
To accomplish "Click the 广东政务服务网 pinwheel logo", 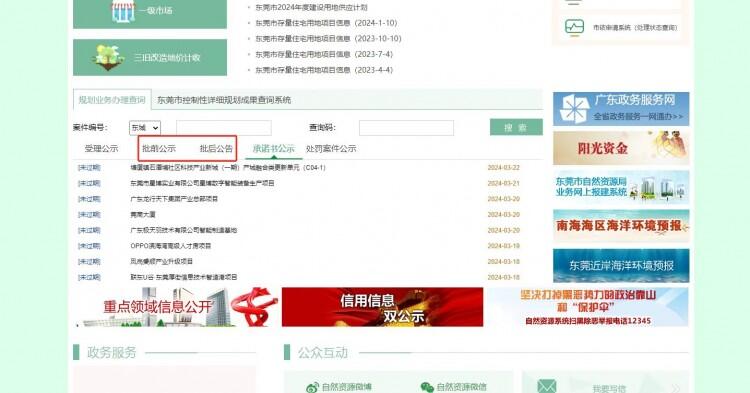I will (574, 109).
